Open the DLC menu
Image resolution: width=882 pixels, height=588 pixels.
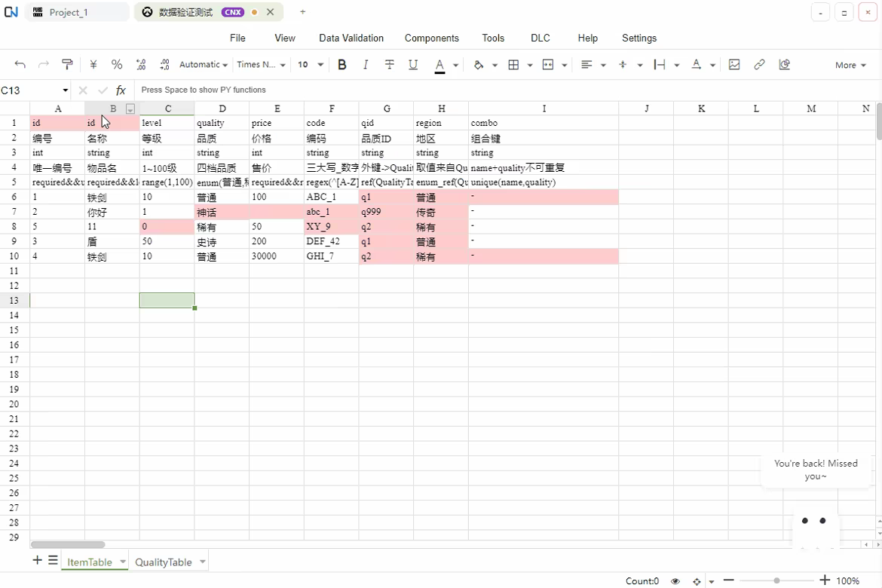[x=540, y=38]
